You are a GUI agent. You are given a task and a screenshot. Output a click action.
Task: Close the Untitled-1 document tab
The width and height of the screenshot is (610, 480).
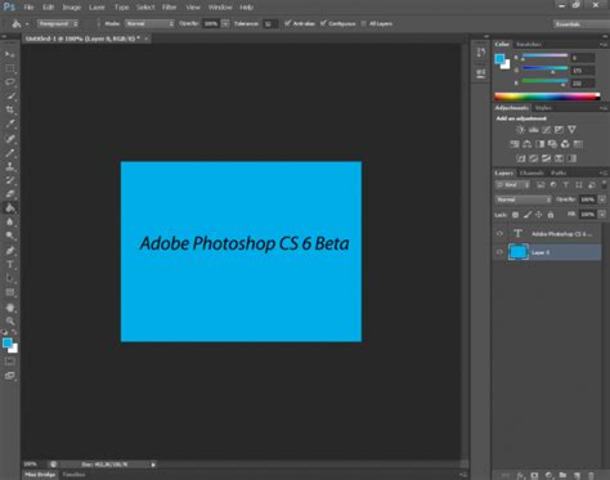(x=146, y=39)
